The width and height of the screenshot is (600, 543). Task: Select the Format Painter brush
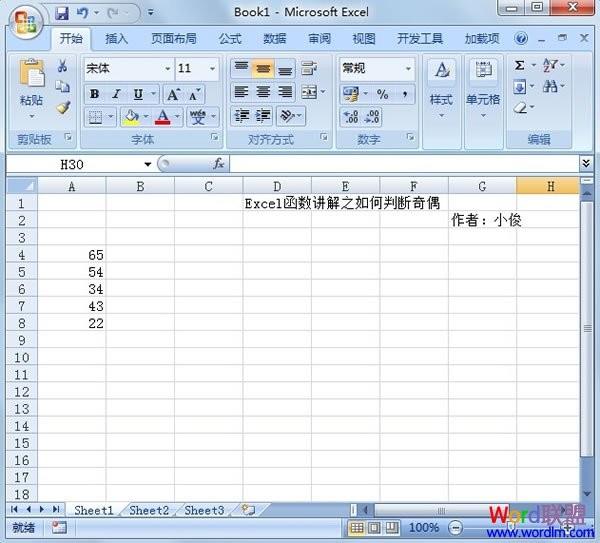(62, 106)
